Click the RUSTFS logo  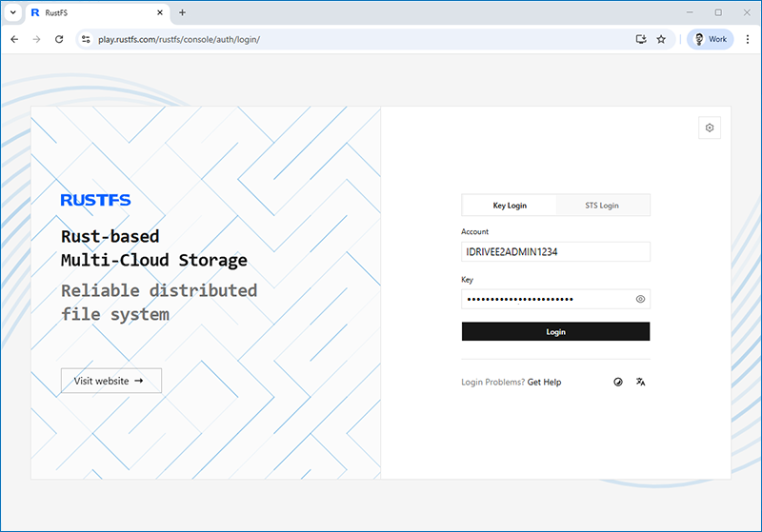(x=96, y=200)
